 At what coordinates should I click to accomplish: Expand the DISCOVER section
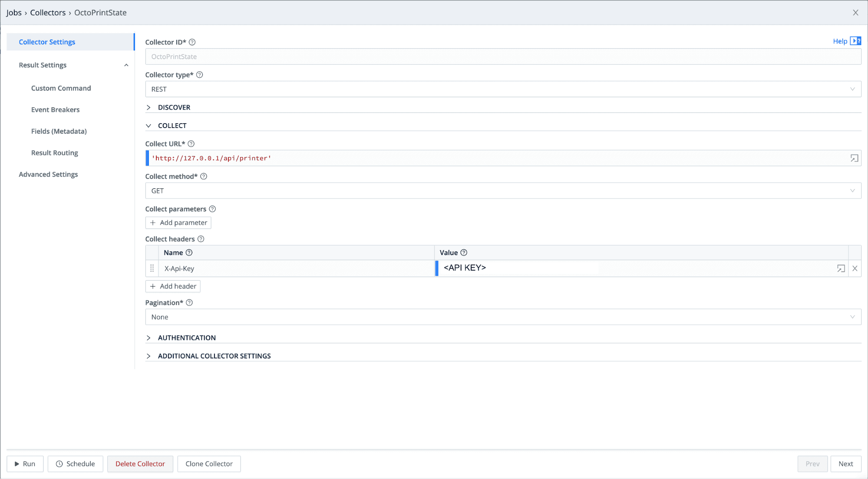pyautogui.click(x=174, y=107)
